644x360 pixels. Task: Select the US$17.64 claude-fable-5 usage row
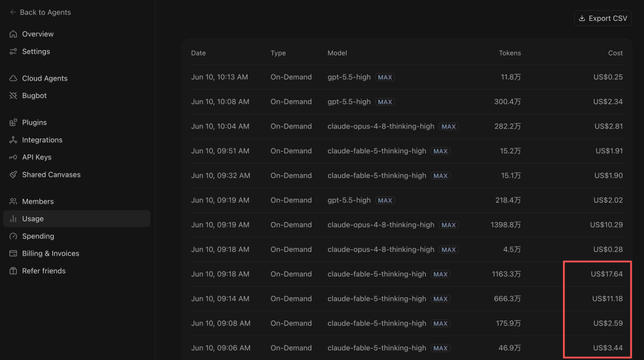(x=407, y=274)
